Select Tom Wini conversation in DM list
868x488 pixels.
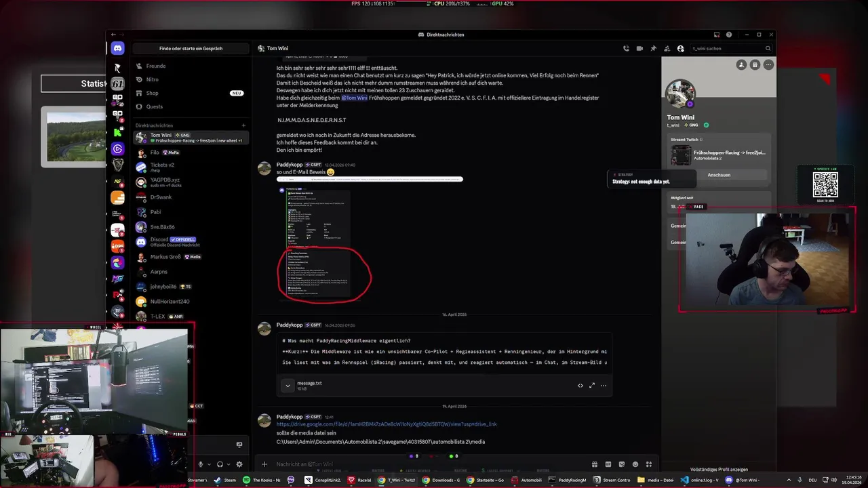tap(191, 138)
